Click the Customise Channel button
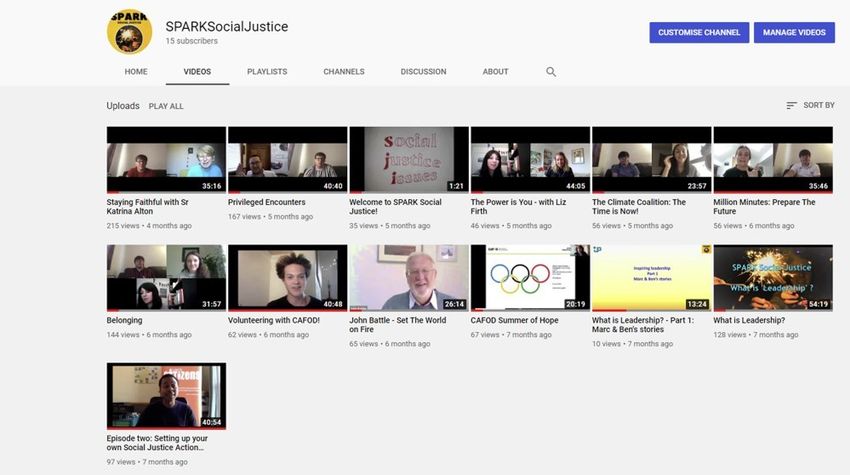This screenshot has height=475, width=850. 699,33
